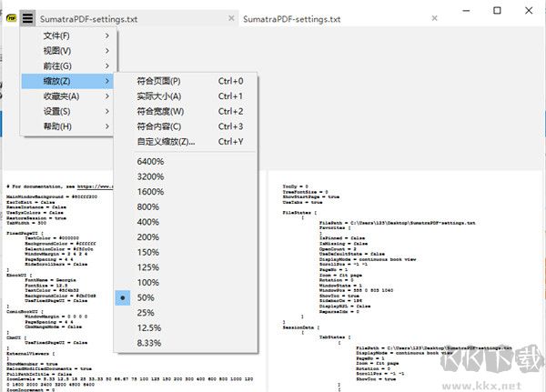This screenshot has height=392, width=546.
Task: Open the hamburger menu button
Action: [x=27, y=18]
